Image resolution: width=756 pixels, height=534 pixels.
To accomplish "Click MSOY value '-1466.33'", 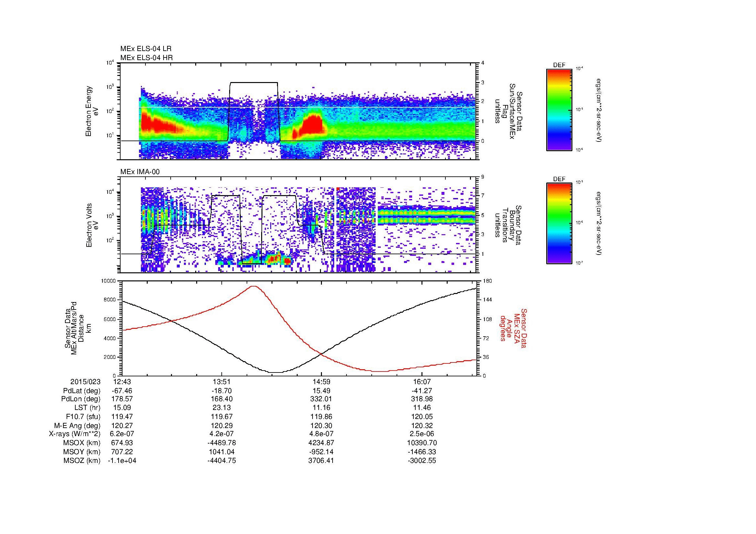I will 422,452.
